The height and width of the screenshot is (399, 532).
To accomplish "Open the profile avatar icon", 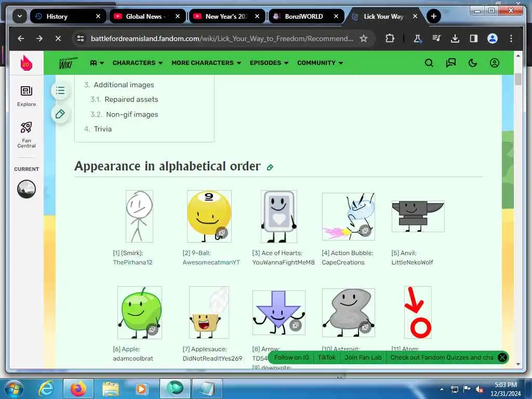I will (x=493, y=38).
